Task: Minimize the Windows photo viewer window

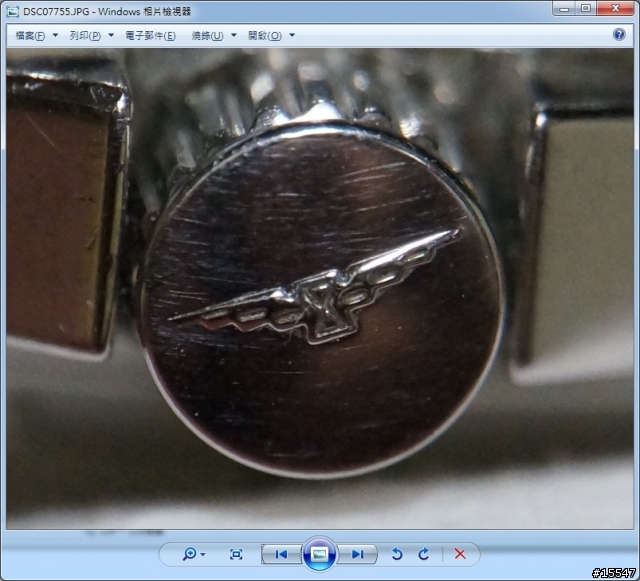Action: [564, 8]
